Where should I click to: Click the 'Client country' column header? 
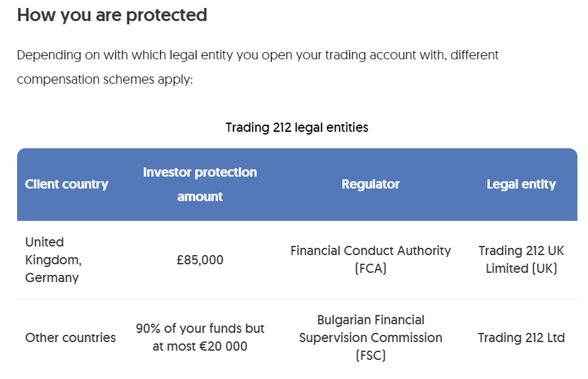[x=67, y=185]
